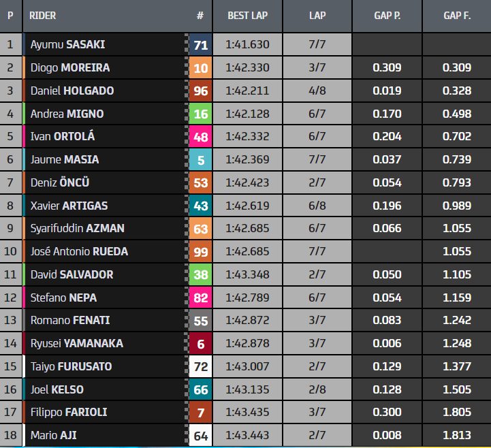491x448 pixels.
Task: Select the white number 72 badge
Action: (200, 366)
